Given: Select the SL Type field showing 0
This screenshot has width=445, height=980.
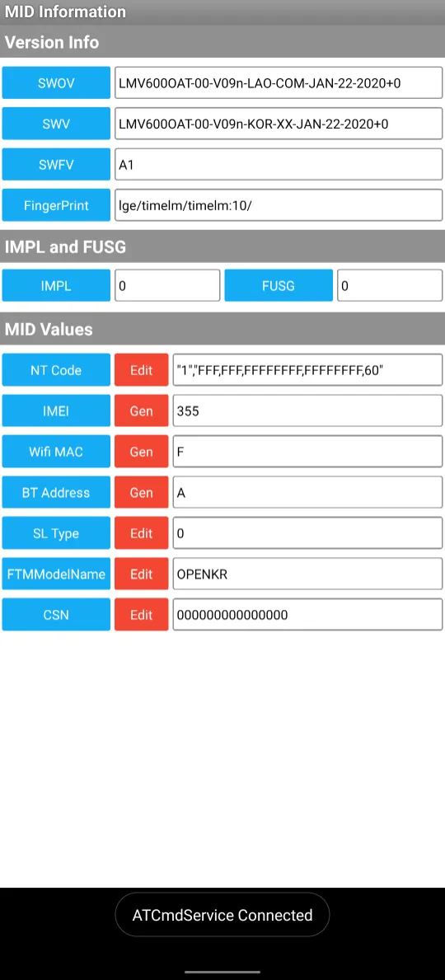Looking at the screenshot, I should [x=307, y=533].
